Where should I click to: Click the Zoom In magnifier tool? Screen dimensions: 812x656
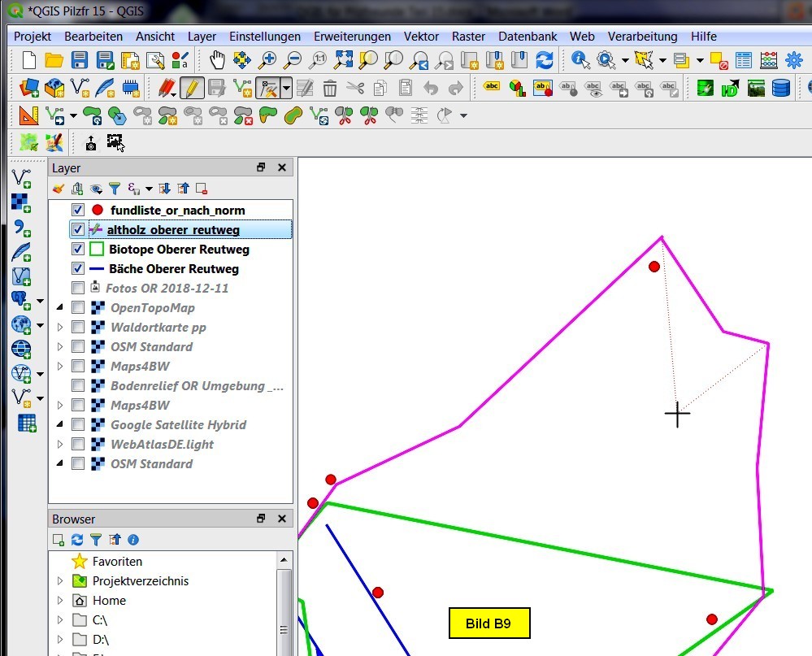point(267,60)
